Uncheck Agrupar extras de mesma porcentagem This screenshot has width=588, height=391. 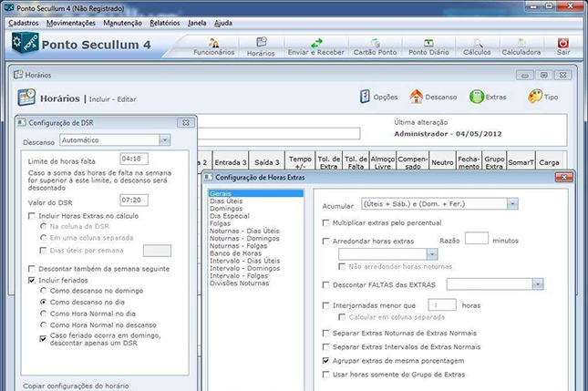[x=325, y=361]
